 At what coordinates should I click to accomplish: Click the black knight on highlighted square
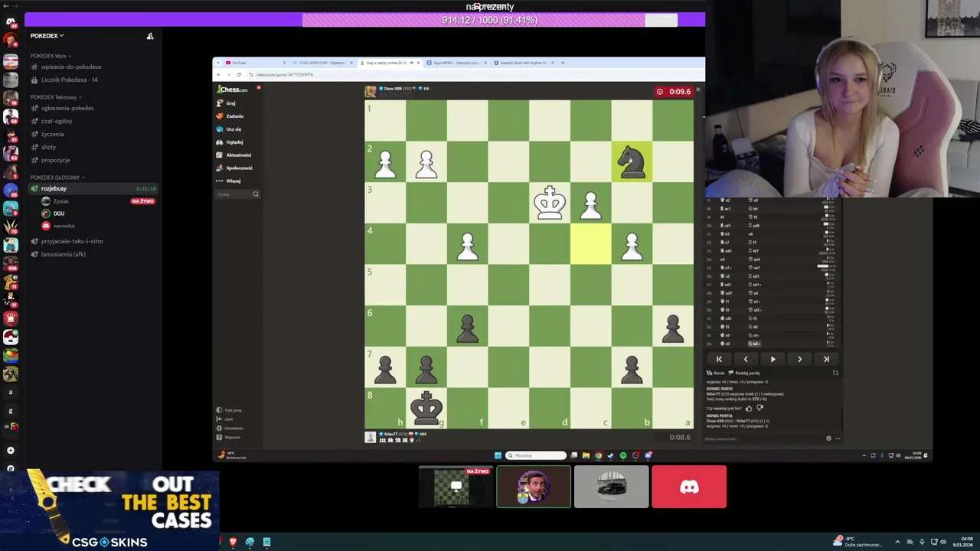point(632,161)
